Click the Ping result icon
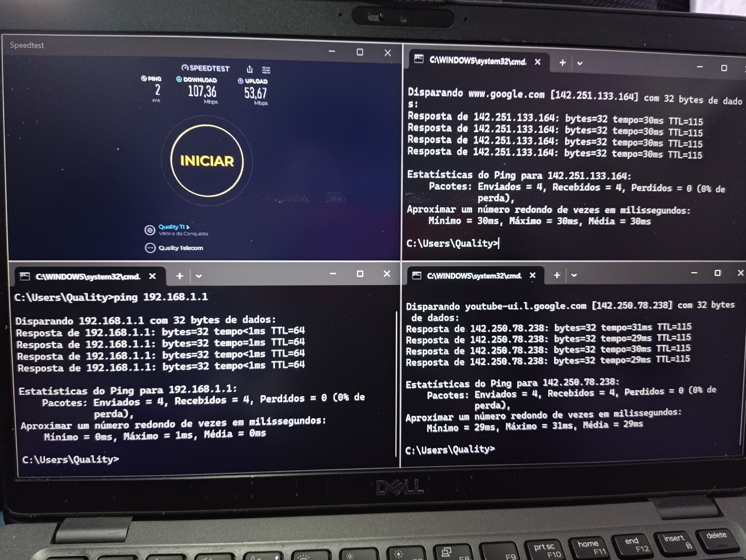The image size is (746, 560). click(x=144, y=79)
